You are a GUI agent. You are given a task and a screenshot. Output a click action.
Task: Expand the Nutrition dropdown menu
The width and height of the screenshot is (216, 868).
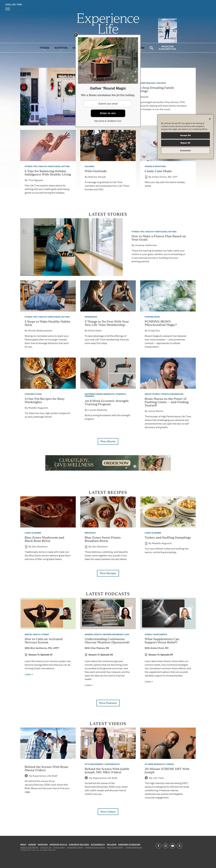(x=61, y=48)
